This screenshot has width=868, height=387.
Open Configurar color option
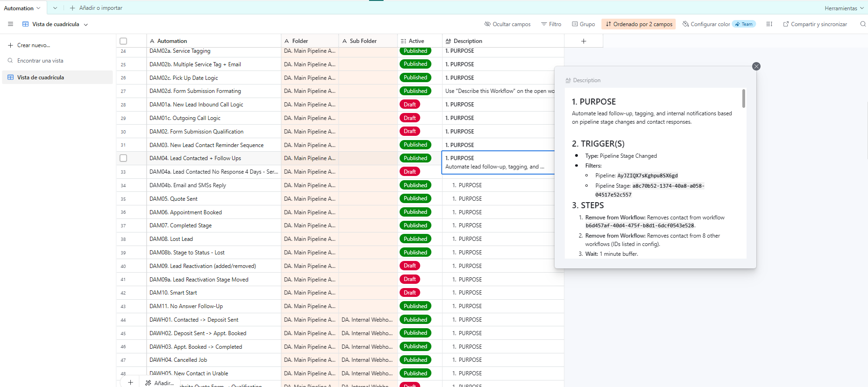click(706, 24)
